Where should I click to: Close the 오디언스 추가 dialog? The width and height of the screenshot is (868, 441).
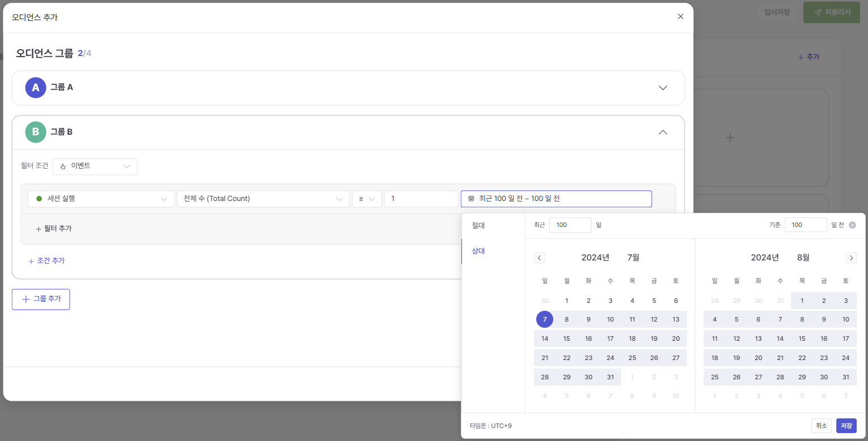(681, 16)
